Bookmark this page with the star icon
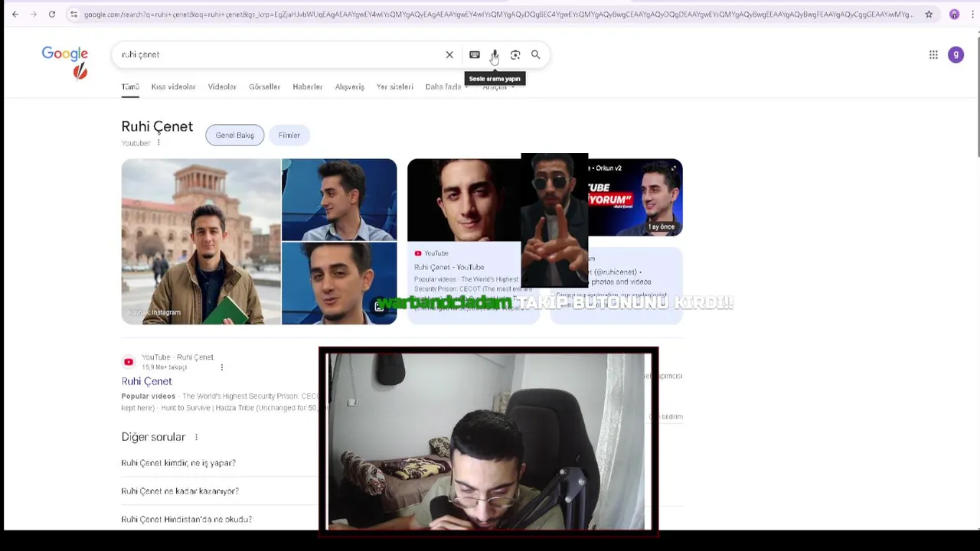Viewport: 980px width, 551px height. click(929, 14)
